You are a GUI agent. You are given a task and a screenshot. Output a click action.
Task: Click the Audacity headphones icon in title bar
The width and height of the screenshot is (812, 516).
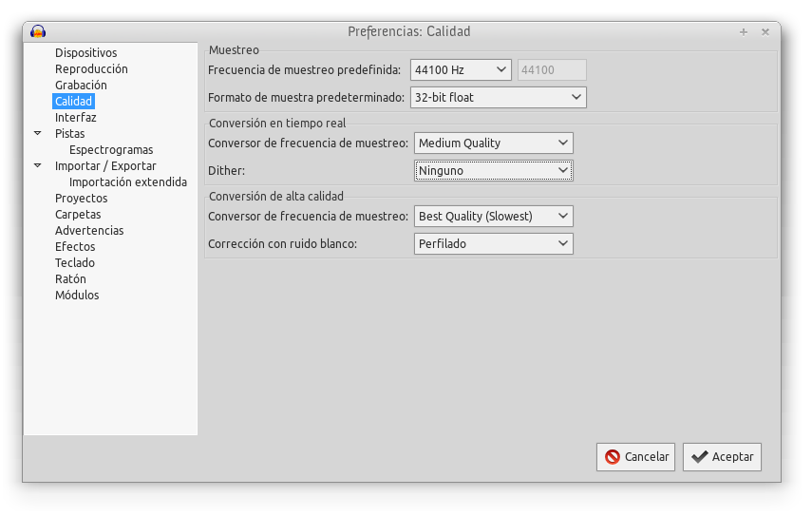39,31
